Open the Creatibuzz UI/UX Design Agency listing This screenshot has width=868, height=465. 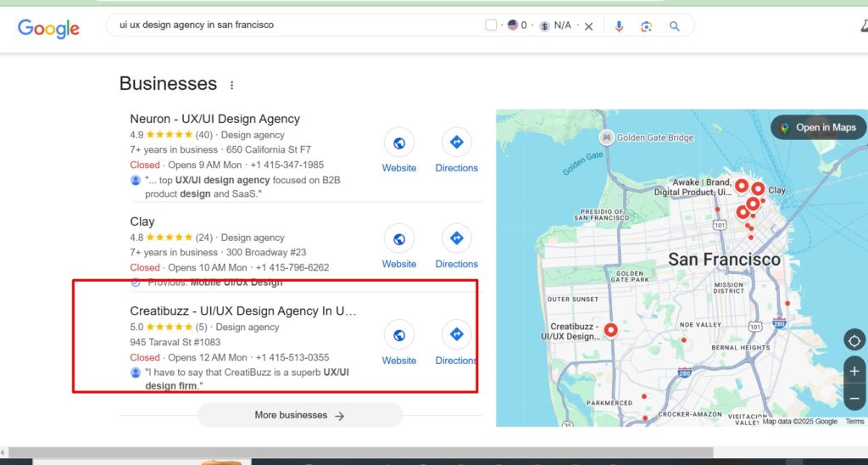click(x=243, y=311)
